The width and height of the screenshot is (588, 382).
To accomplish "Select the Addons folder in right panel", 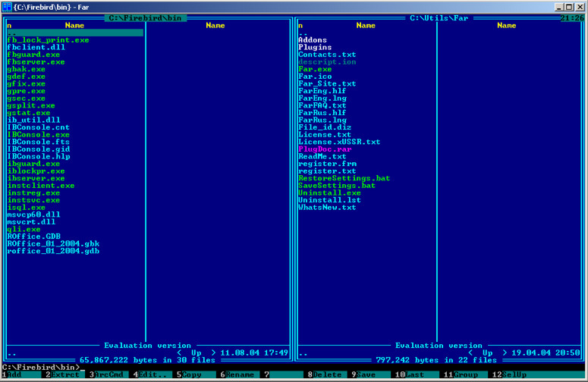I will coord(313,40).
